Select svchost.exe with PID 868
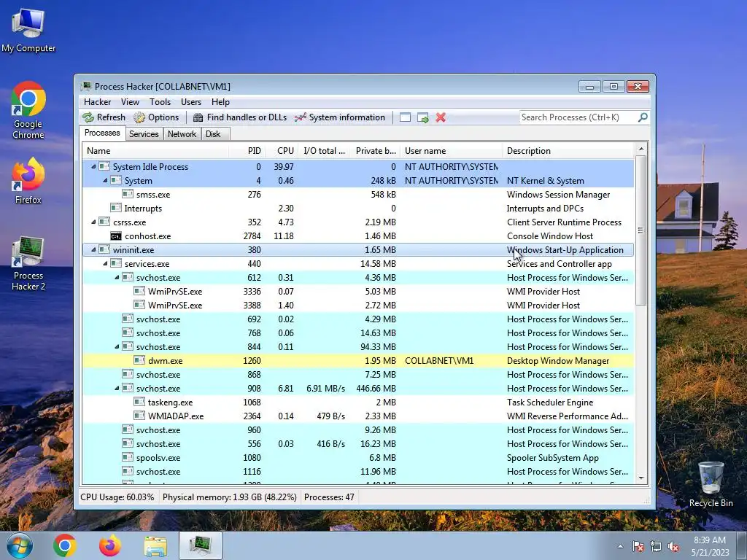The height and width of the screenshot is (560, 747). point(358,374)
